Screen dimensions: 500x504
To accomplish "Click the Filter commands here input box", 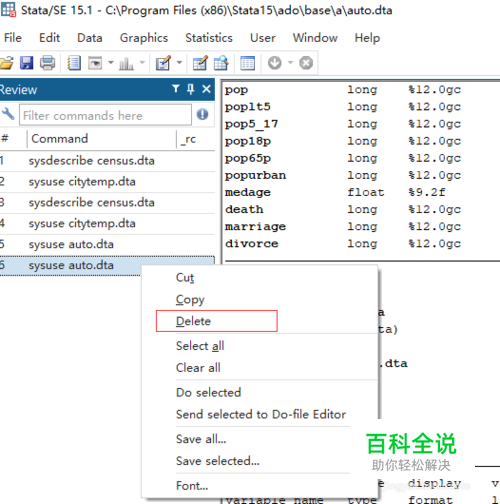I will click(x=105, y=115).
